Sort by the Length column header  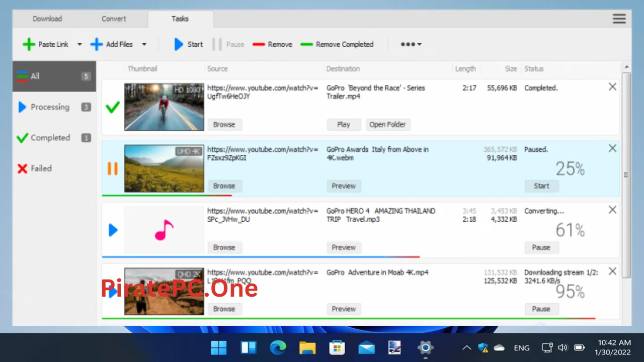coord(465,69)
